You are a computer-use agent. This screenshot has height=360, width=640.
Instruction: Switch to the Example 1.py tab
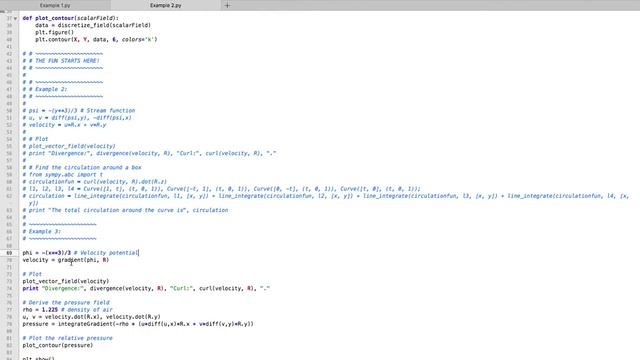tap(55, 5)
